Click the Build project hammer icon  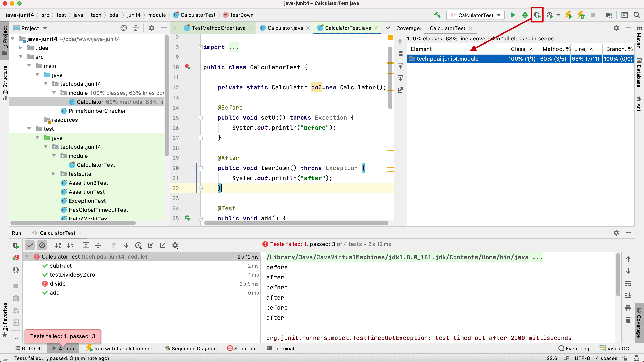pyautogui.click(x=437, y=15)
